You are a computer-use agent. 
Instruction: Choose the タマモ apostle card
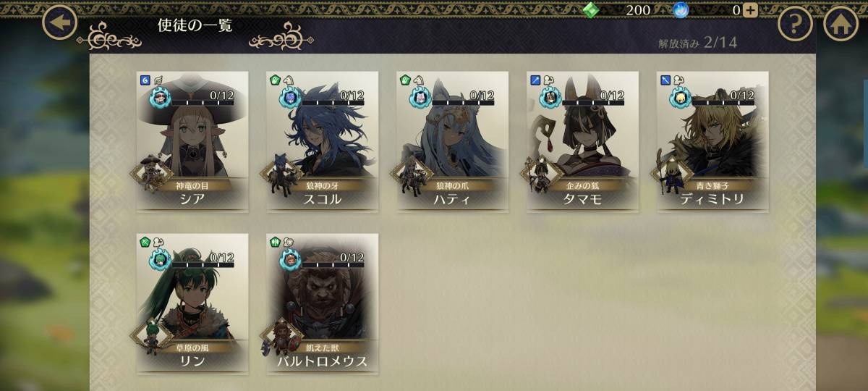583,141
